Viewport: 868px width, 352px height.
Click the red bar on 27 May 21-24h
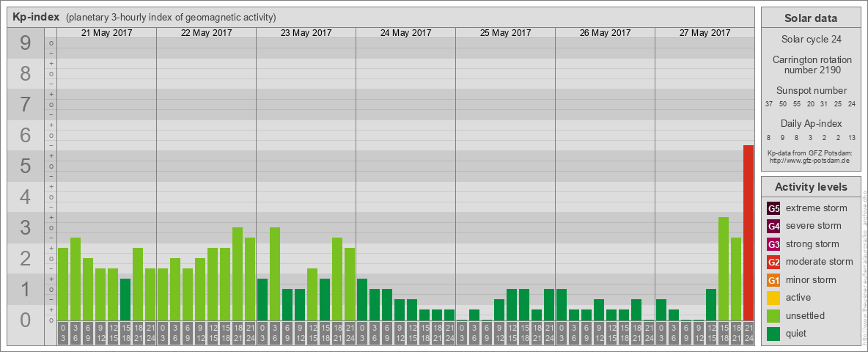(x=749, y=233)
